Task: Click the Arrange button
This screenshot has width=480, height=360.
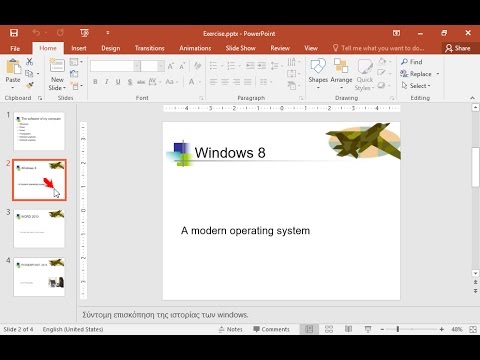Action: click(x=341, y=74)
